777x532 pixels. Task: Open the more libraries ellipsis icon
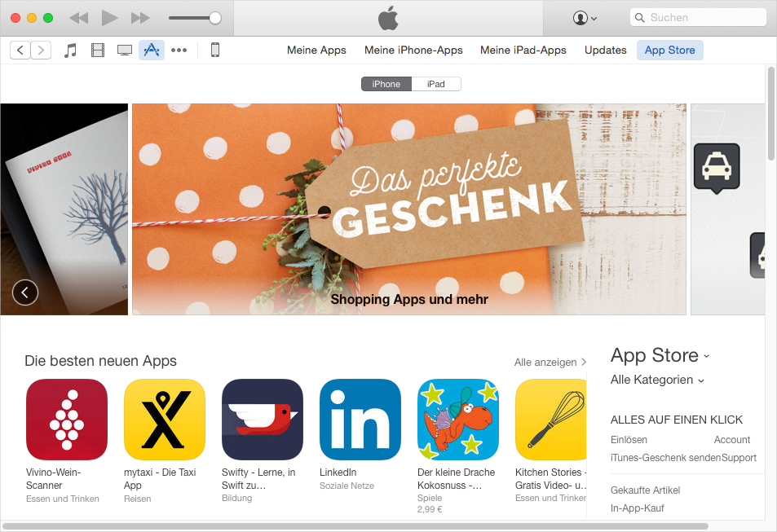pos(179,50)
